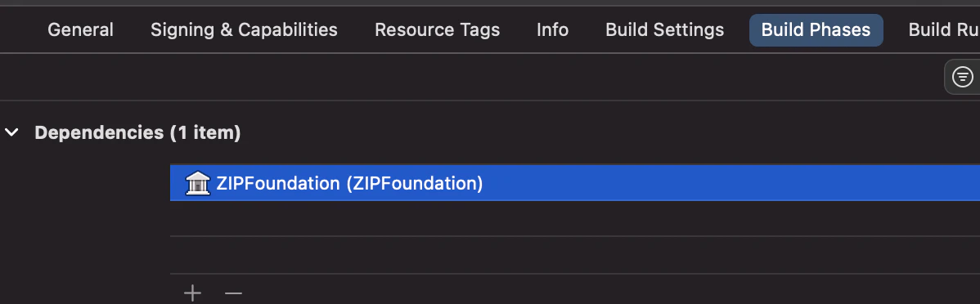This screenshot has width=980, height=304.
Task: Remove the selected dependency with the minus icon
Action: point(233,293)
